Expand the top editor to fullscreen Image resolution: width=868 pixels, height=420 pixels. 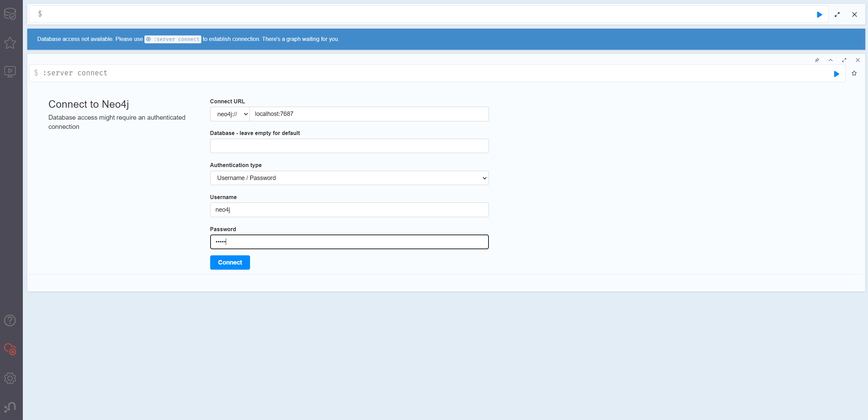[x=837, y=15]
